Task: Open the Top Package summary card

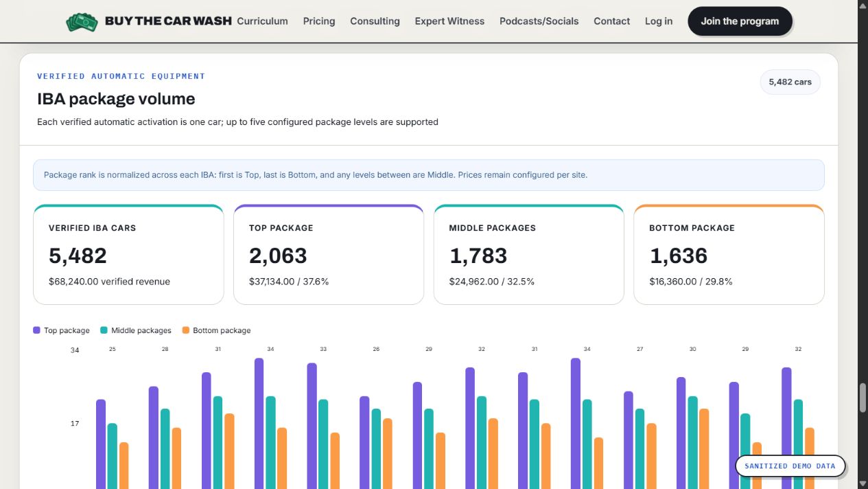Action: pyautogui.click(x=329, y=254)
